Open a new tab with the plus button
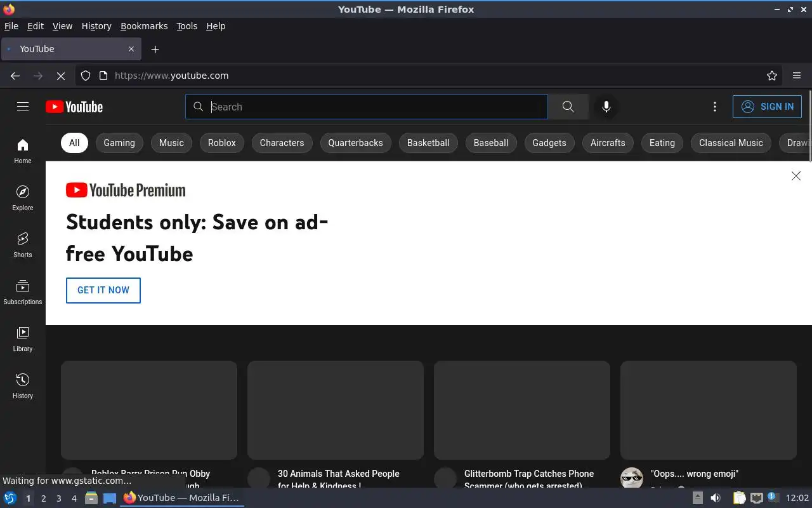812x508 pixels. [x=155, y=49]
